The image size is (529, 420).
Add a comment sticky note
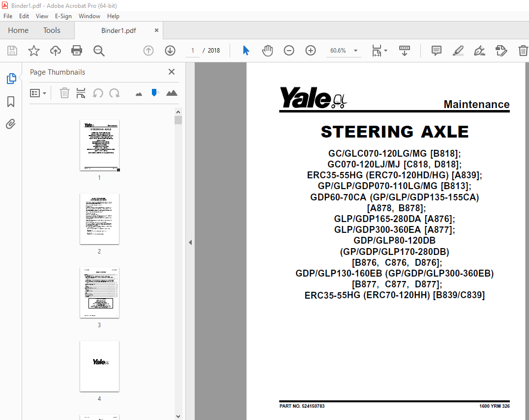[436, 51]
